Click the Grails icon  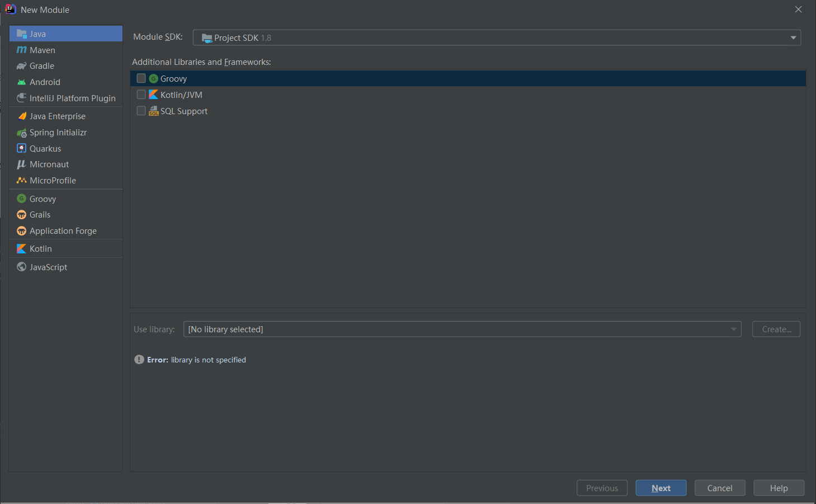(22, 215)
